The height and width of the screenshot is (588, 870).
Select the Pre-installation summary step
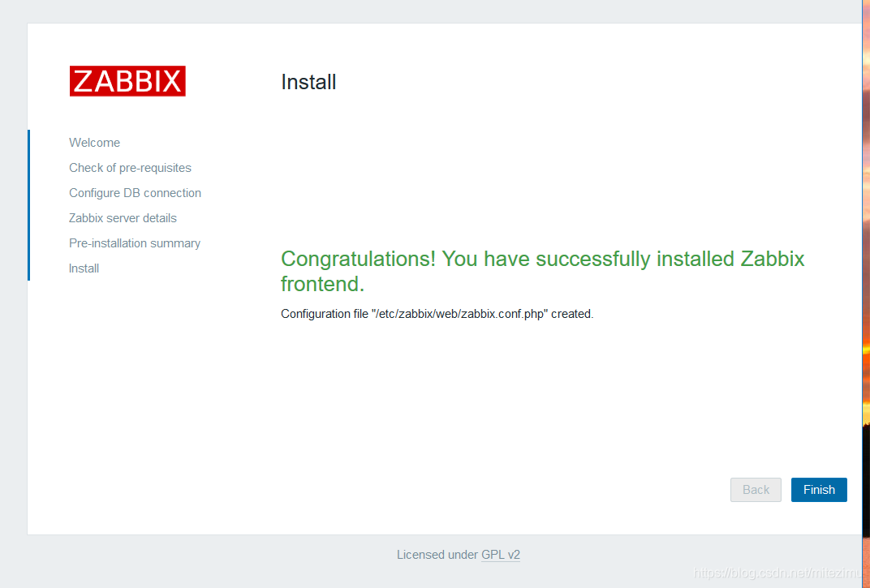point(134,243)
